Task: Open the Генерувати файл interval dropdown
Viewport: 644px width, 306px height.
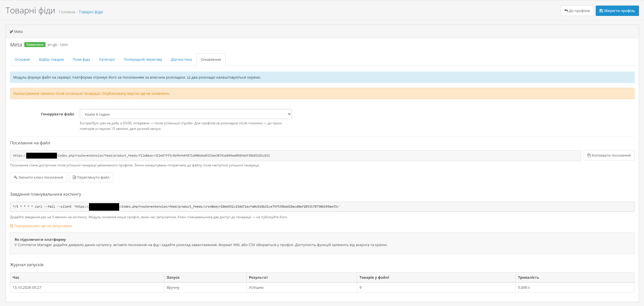Action: click(x=186, y=114)
